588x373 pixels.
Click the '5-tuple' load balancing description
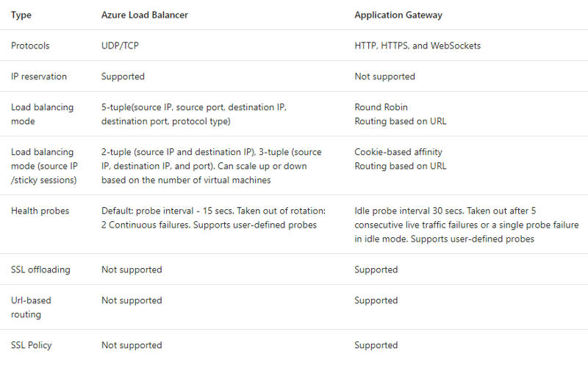tap(194, 115)
